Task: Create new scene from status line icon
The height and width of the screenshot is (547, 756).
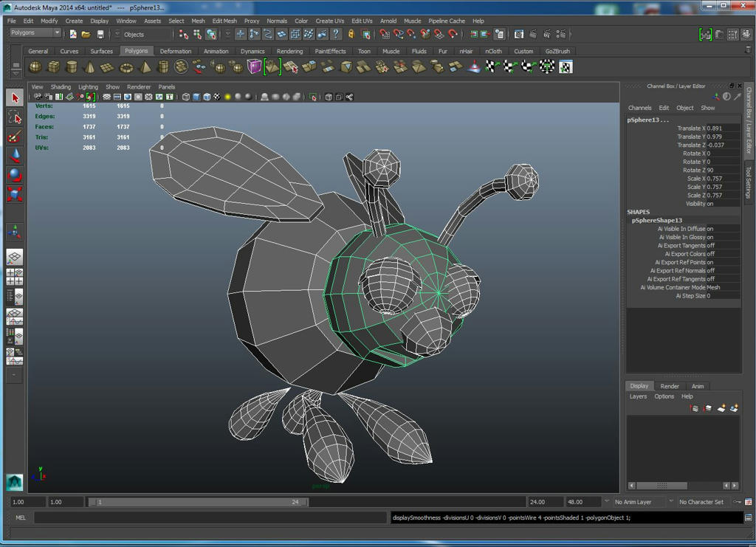Action: pyautogui.click(x=73, y=34)
